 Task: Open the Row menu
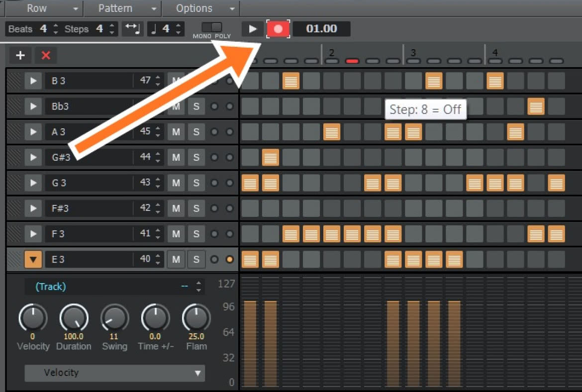[44, 8]
